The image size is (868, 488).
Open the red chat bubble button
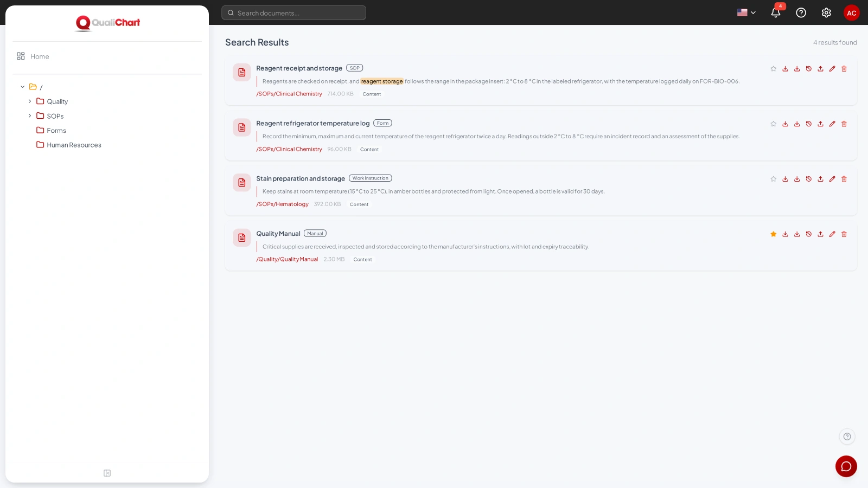pyautogui.click(x=846, y=466)
